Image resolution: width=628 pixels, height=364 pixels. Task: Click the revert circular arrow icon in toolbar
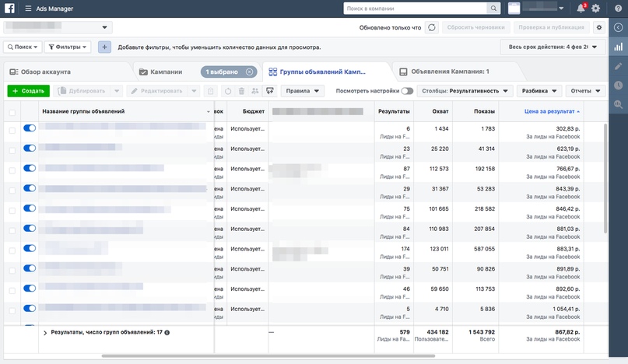click(x=228, y=91)
